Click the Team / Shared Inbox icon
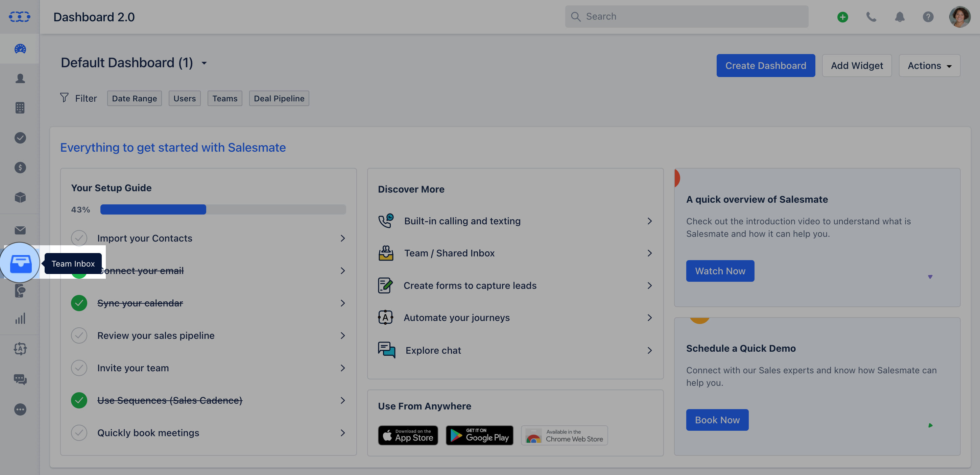The width and height of the screenshot is (980, 475). (x=385, y=253)
